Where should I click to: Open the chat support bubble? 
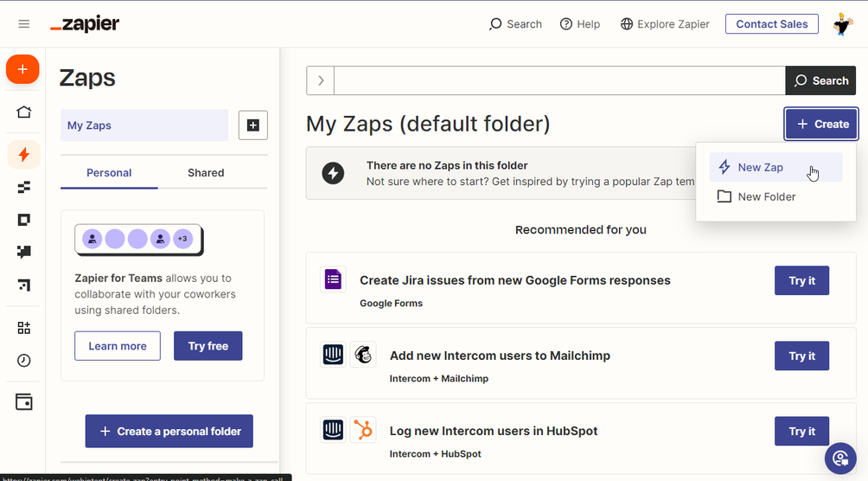pyautogui.click(x=840, y=459)
